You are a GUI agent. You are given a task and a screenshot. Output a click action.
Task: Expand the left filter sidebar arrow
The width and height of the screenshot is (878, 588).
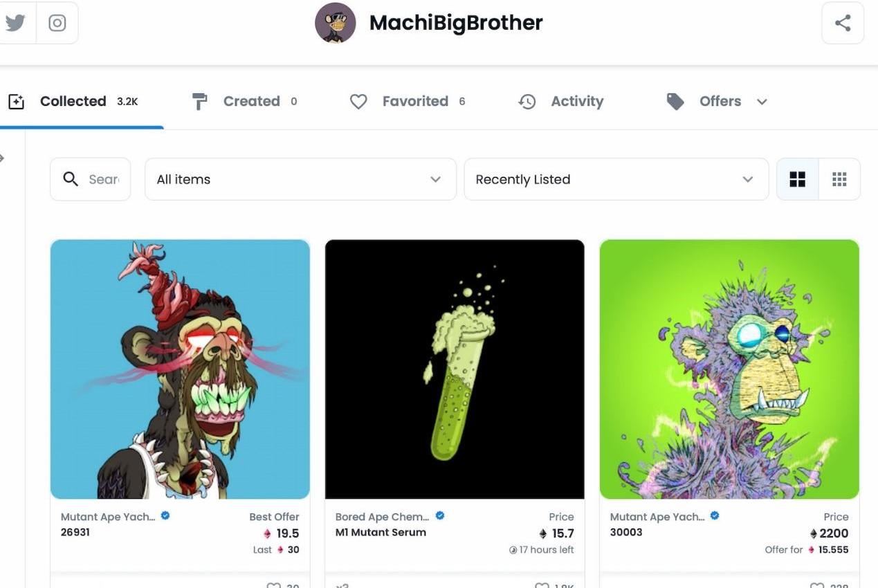tap(3, 158)
